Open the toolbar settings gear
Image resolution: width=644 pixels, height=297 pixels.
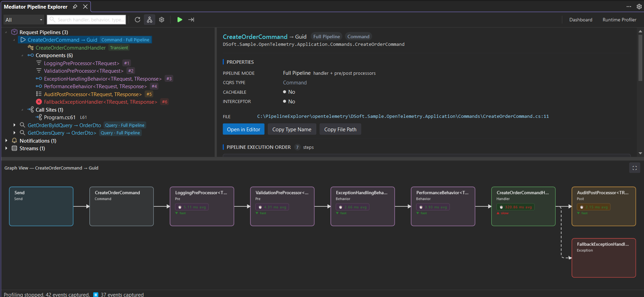pyautogui.click(x=162, y=20)
